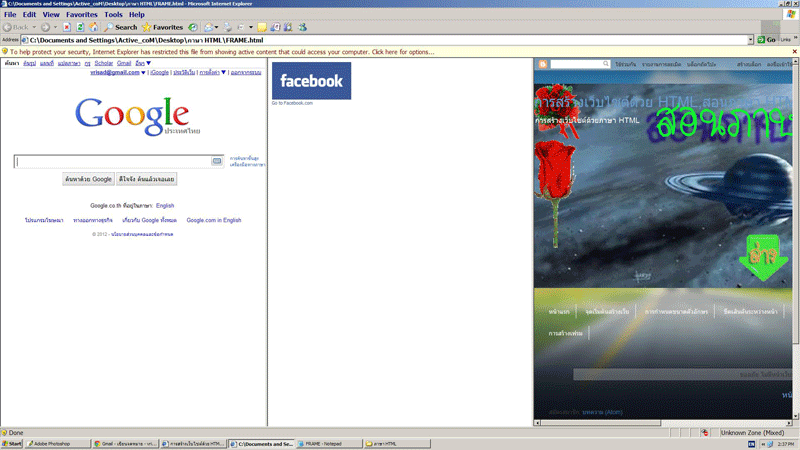
Task: Click the Refresh page icon
Action: pyautogui.click(x=80, y=27)
